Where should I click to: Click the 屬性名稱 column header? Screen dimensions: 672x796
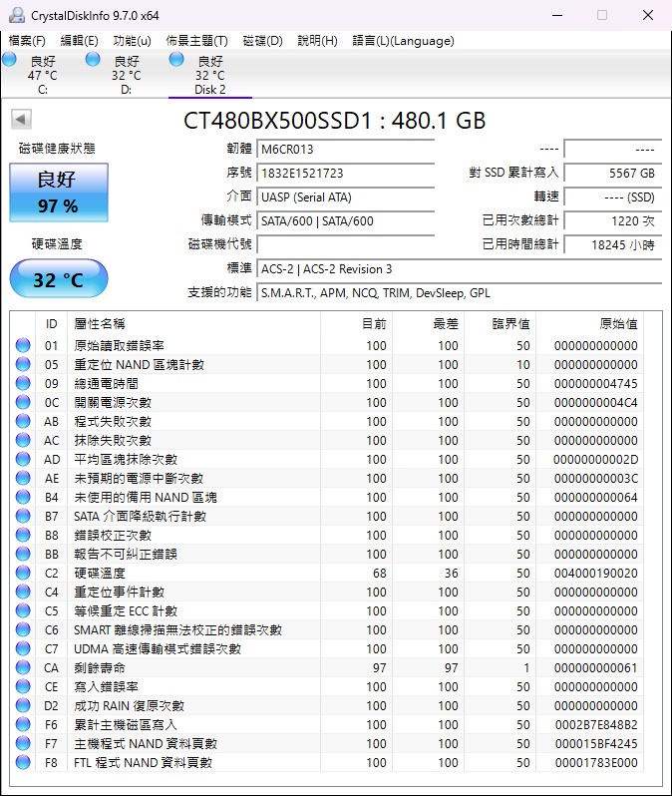193,323
